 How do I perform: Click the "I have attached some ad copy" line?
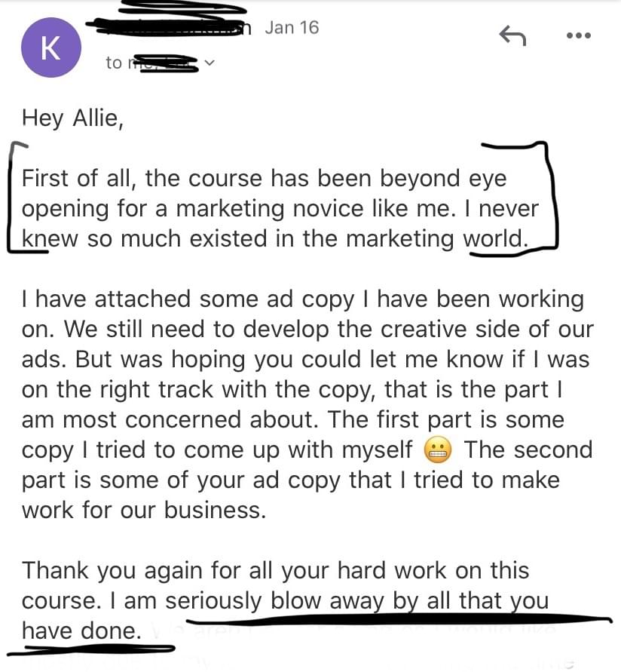(x=303, y=299)
